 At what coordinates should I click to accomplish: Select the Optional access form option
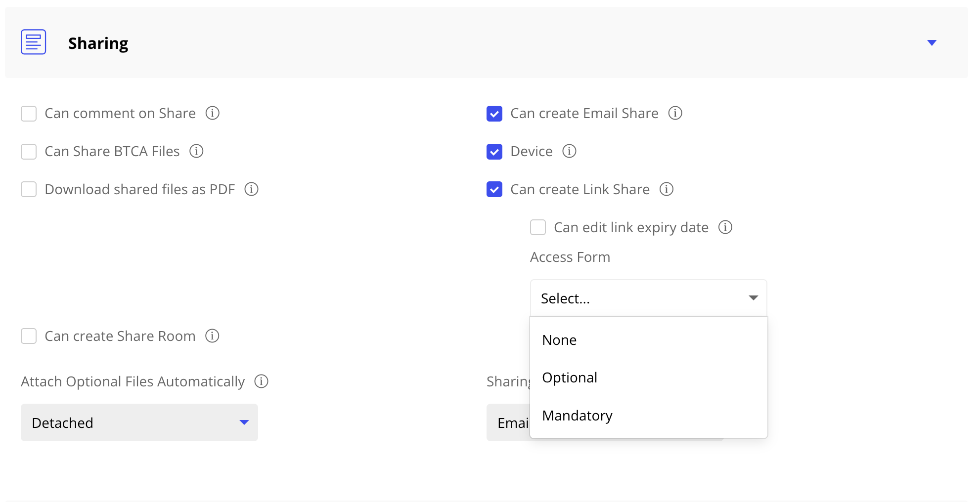click(x=570, y=377)
